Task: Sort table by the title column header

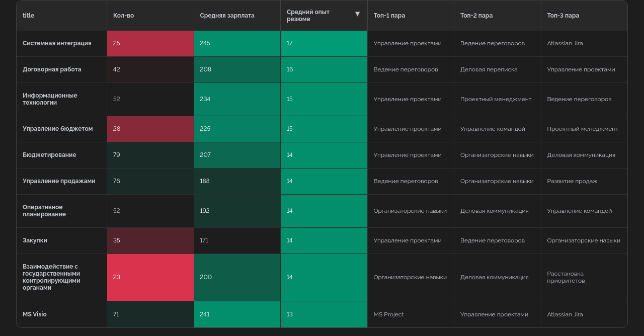Action: pos(29,16)
